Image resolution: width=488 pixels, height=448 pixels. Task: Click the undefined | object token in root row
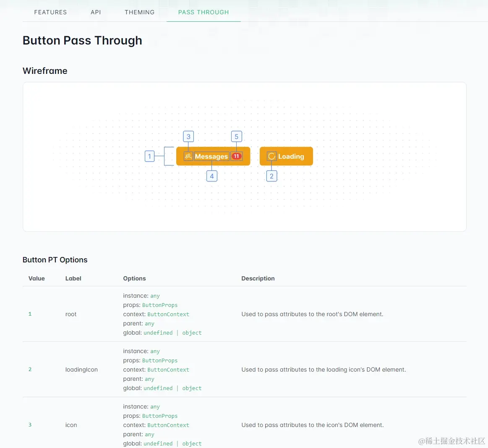pos(172,333)
